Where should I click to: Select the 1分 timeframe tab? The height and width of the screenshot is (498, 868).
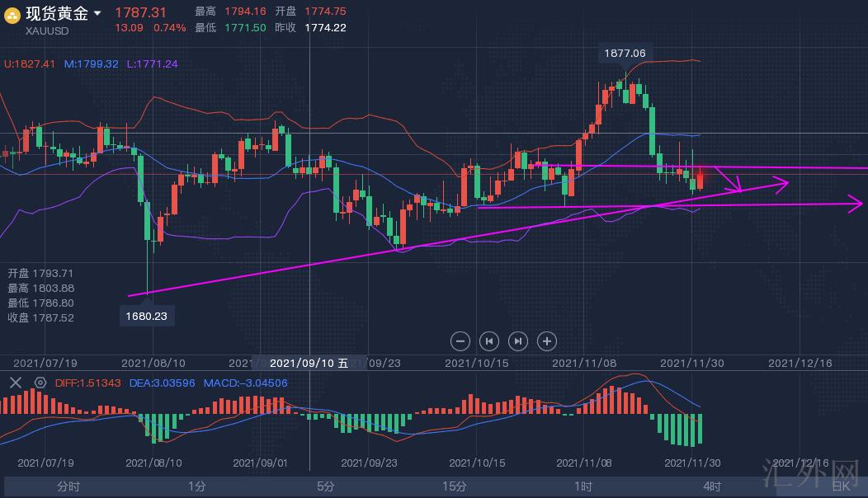196,486
